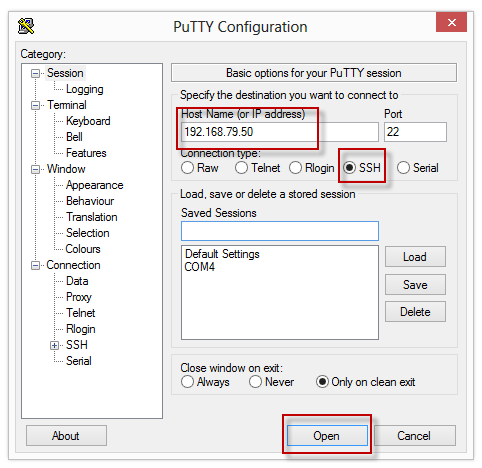482x468 pixels.
Task: Click the PuTTY icon in title bar
Action: pos(26,26)
